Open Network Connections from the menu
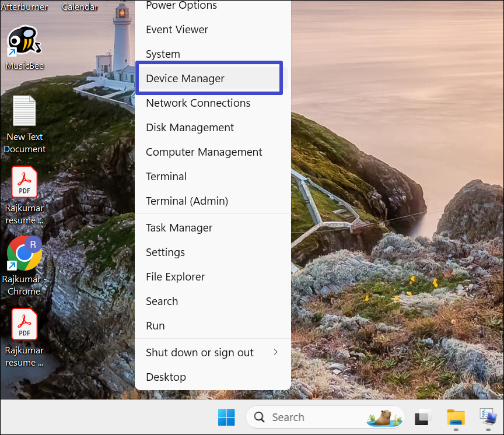504x435 pixels. [x=198, y=103]
